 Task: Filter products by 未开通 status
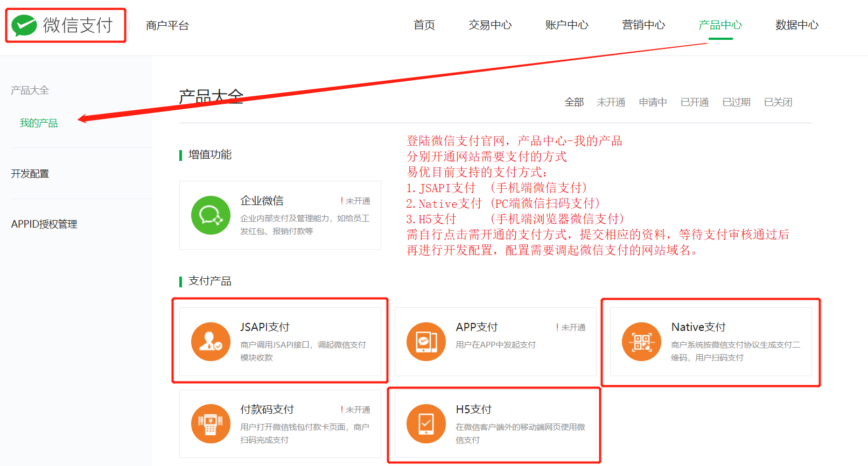(x=611, y=102)
